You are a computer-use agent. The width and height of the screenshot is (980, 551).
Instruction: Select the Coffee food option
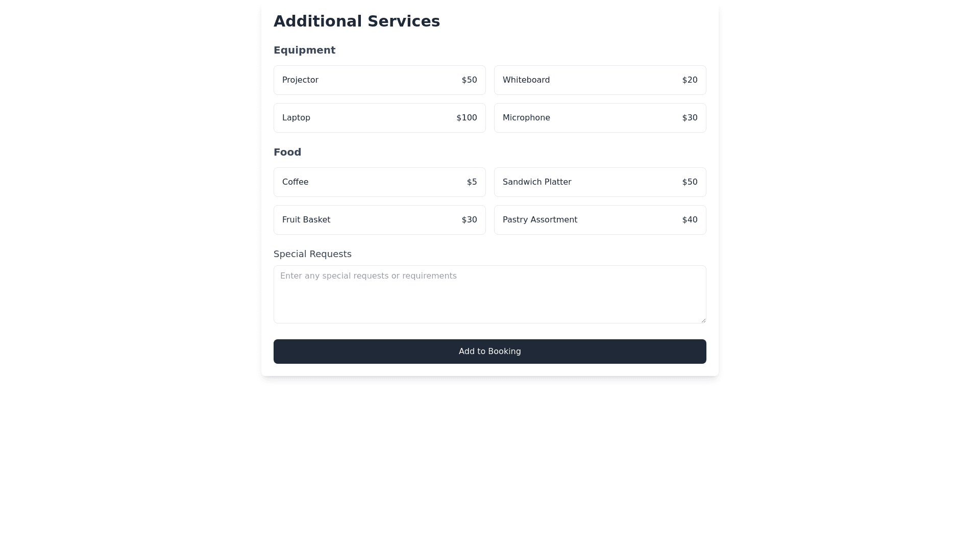click(x=379, y=182)
